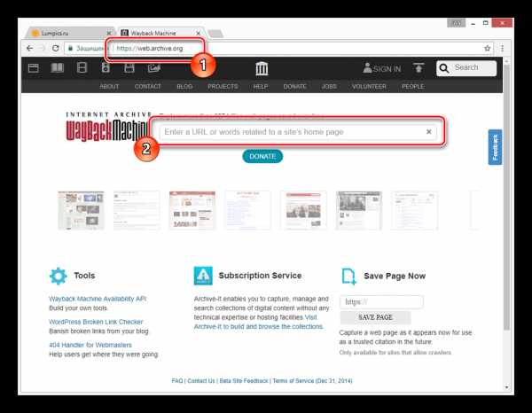Click the Tools gear icon
Image resolution: width=532 pixels, height=413 pixels.
(59, 276)
